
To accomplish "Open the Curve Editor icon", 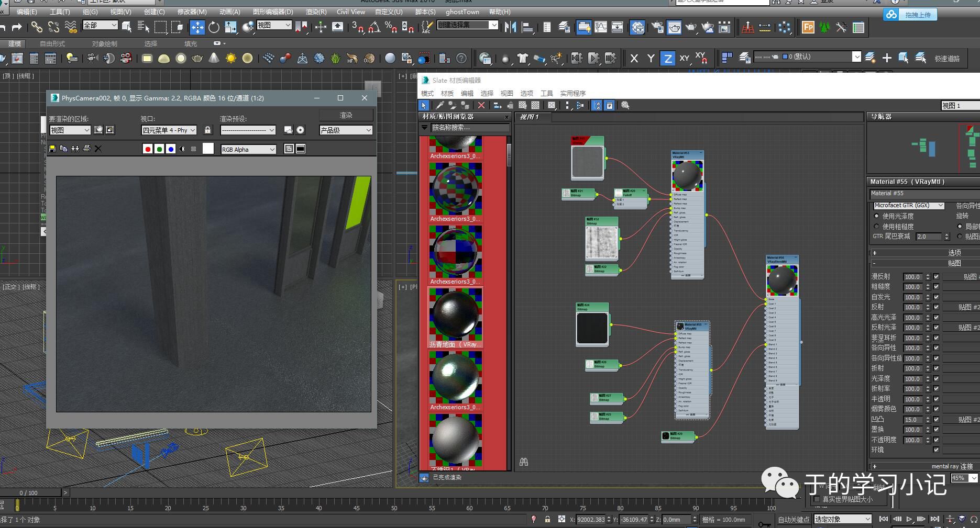I will click(601, 27).
